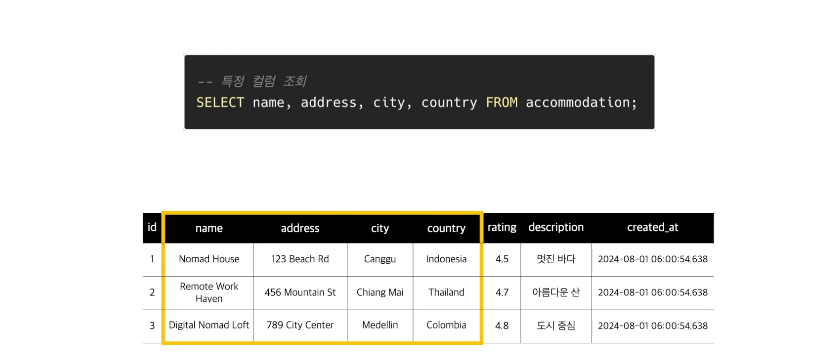Click 'accommodation;' in the SQL query
This screenshot has width=832, height=364.
pos(581,102)
